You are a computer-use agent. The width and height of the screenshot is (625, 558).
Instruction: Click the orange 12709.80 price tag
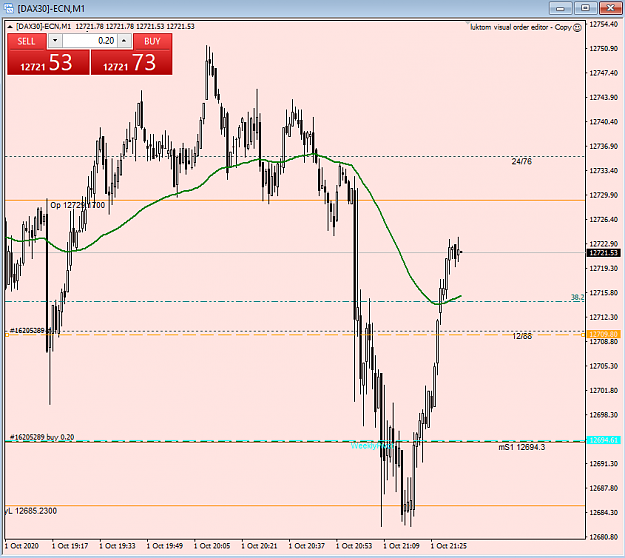[x=603, y=334]
